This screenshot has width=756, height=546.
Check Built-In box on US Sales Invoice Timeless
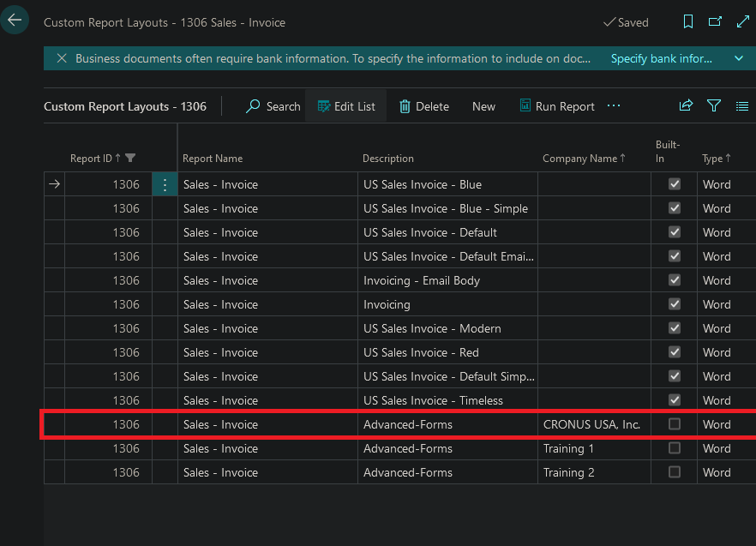pos(675,400)
